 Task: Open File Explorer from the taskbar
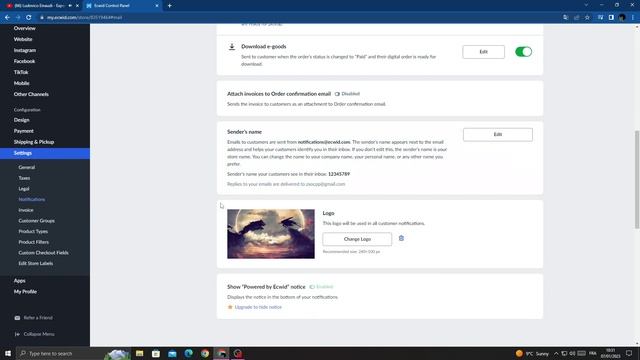pos(140,353)
